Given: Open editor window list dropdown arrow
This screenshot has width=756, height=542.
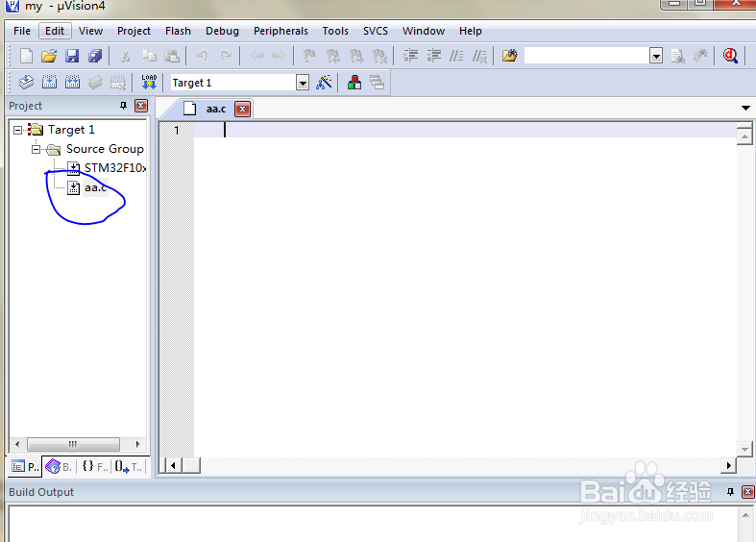Looking at the screenshot, I should pyautogui.click(x=745, y=108).
